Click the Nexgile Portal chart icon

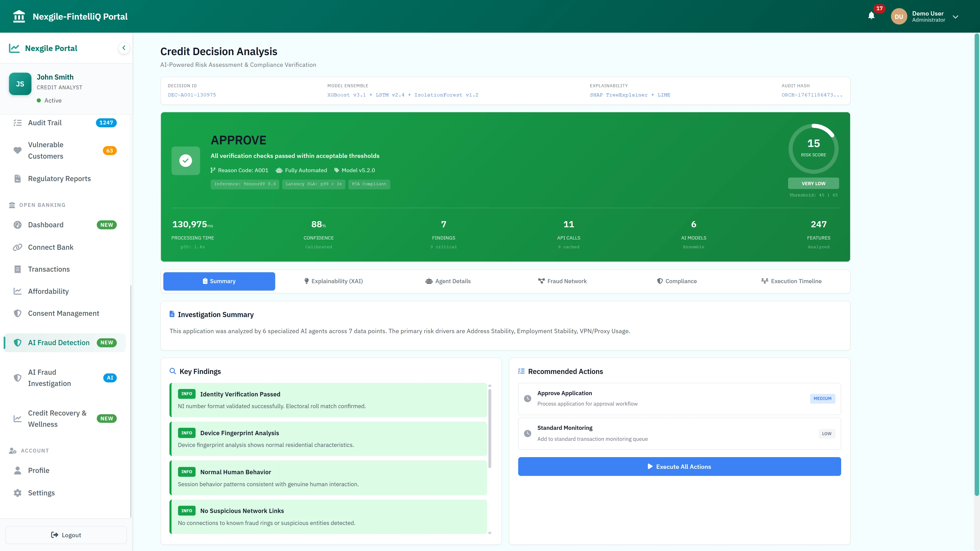[x=14, y=48]
